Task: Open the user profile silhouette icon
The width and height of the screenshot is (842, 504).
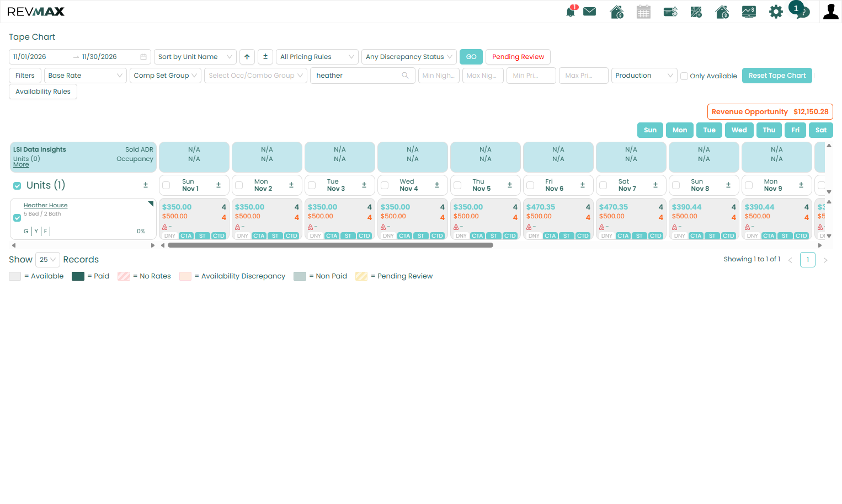Action: tap(830, 12)
